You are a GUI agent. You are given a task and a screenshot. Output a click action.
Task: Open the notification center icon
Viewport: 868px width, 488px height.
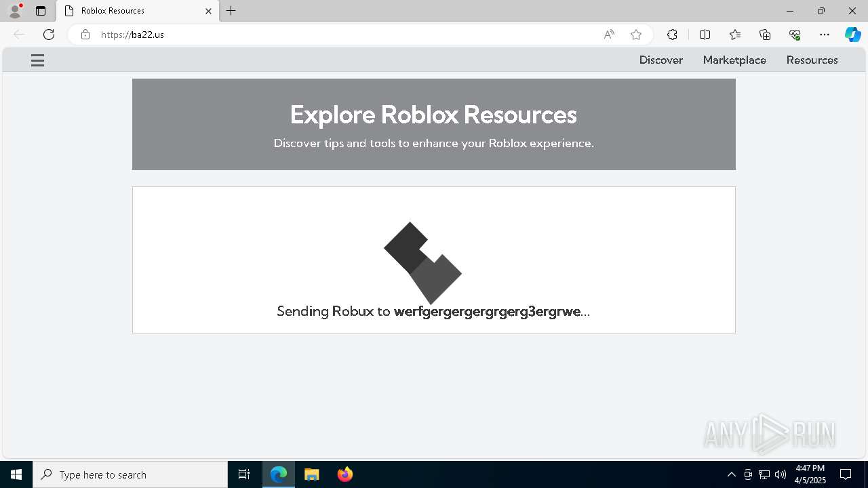tap(846, 474)
